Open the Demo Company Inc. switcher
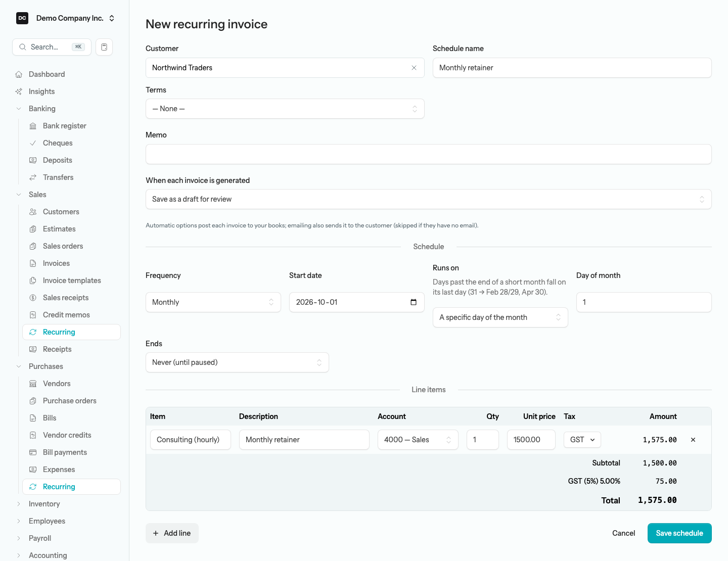 [66, 18]
